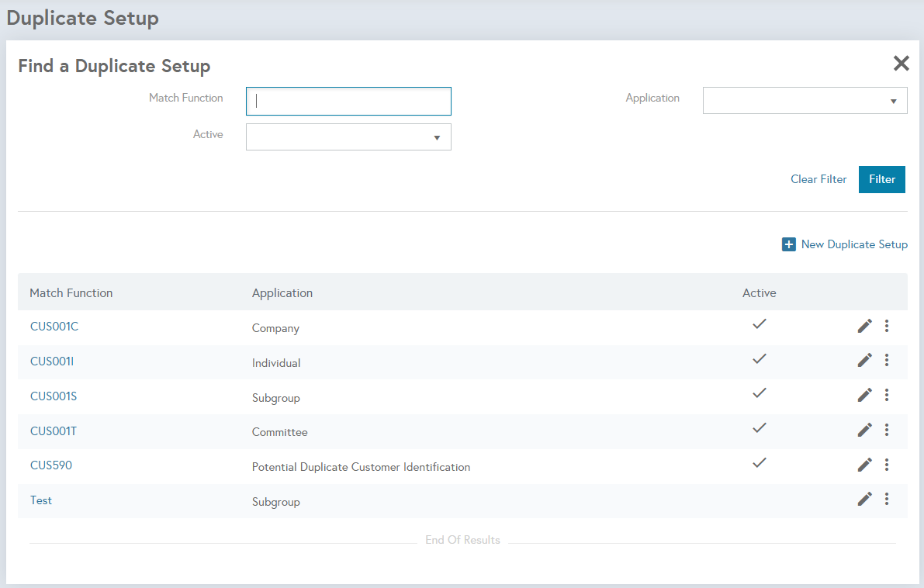Close the Find a Duplicate Setup panel
Screen dimensions: 924x588
coord(901,63)
